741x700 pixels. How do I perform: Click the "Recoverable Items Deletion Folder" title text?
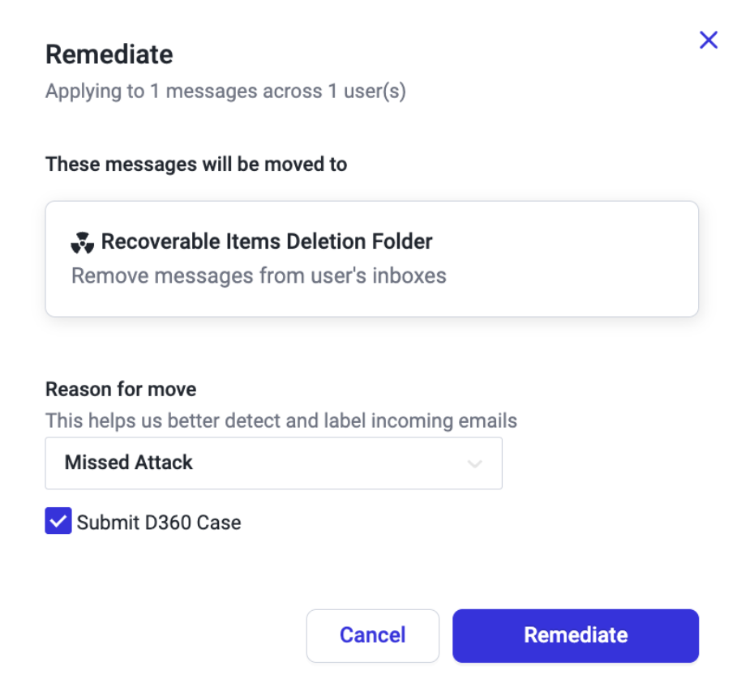click(267, 241)
